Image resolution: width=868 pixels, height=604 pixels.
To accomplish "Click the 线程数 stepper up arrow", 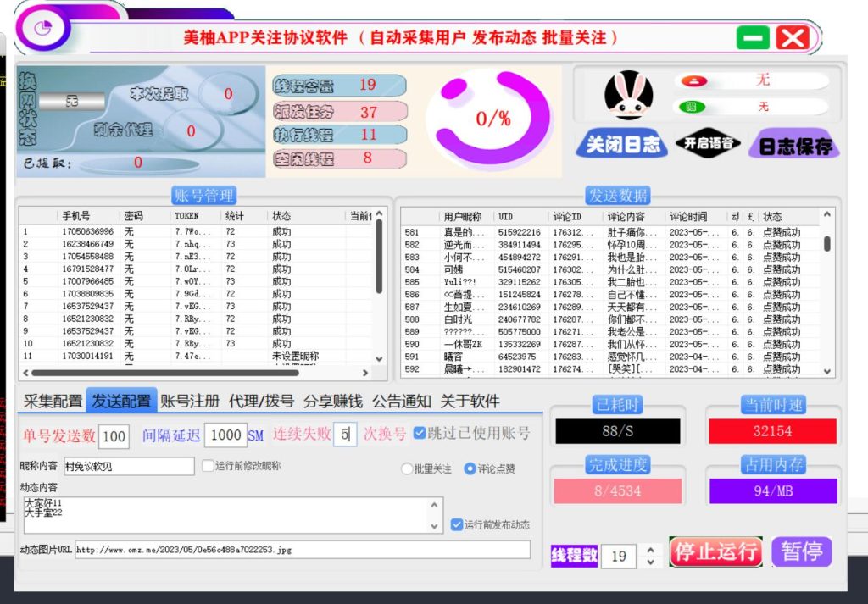I will click(649, 551).
